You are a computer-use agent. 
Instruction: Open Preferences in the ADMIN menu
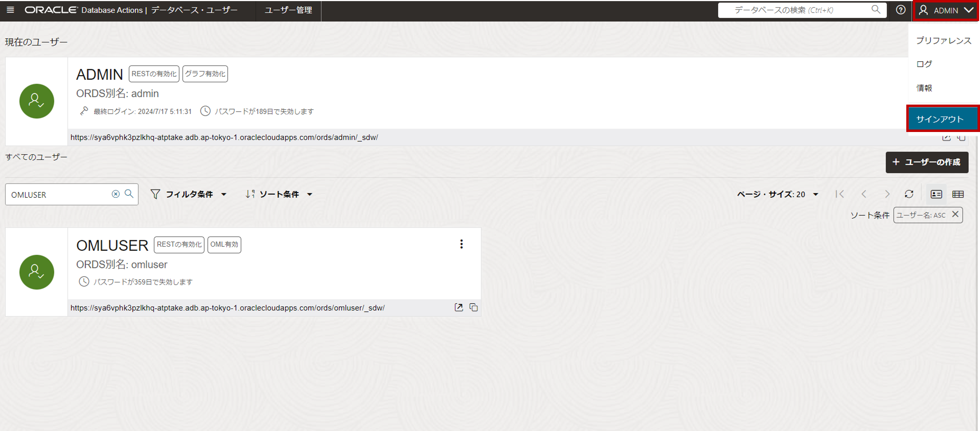944,41
